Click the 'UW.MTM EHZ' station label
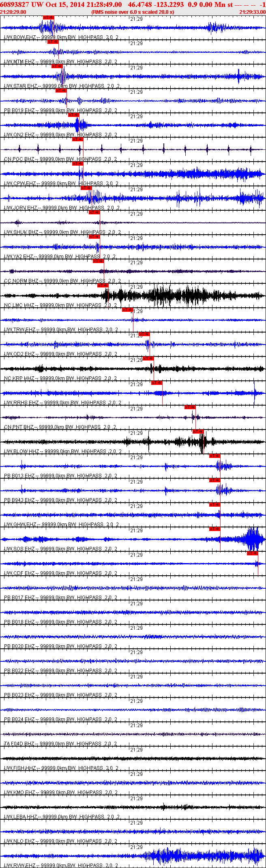The image size is (266, 868). (19, 62)
